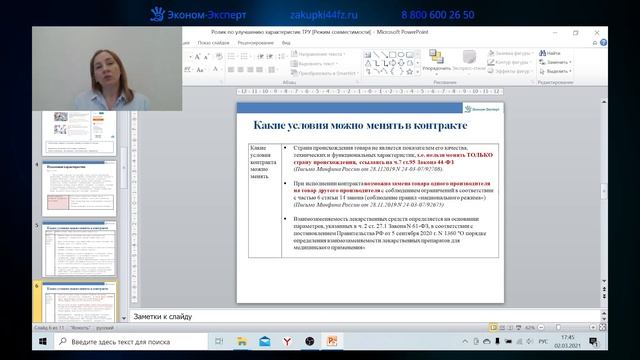Image resolution: width=640 pixels, height=360 pixels.
Task: Open Convert to SmartArt dropdown
Action: point(325,73)
